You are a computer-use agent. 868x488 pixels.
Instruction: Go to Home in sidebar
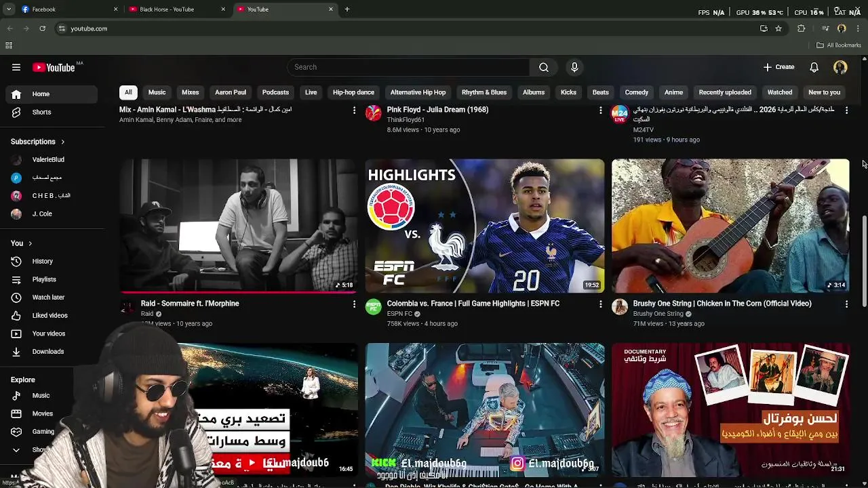point(53,94)
